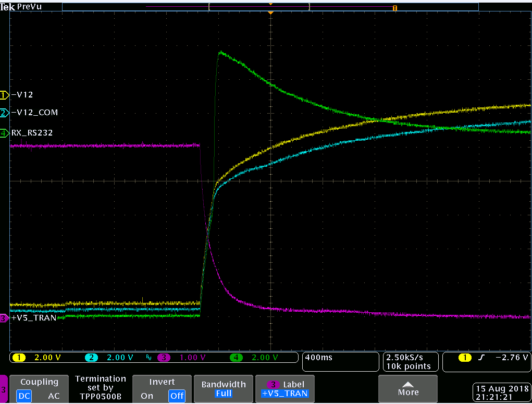Click the -V12 waveform label
Viewport: 532px width, 404px height.
(x=22, y=95)
